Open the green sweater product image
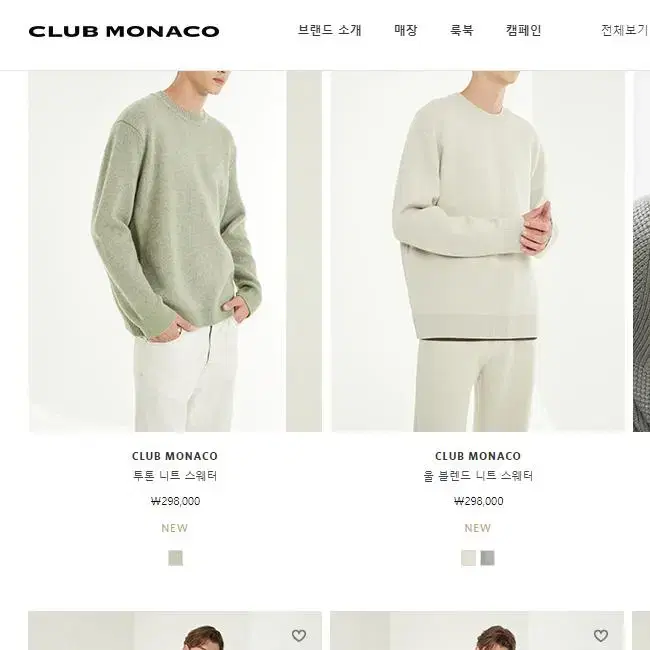 [x=175, y=251]
